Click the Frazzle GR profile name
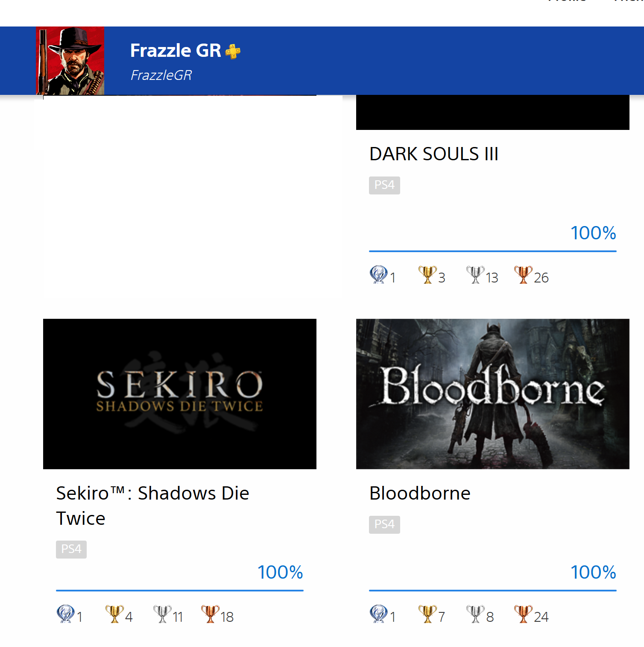This screenshot has width=644, height=647. 176,50
